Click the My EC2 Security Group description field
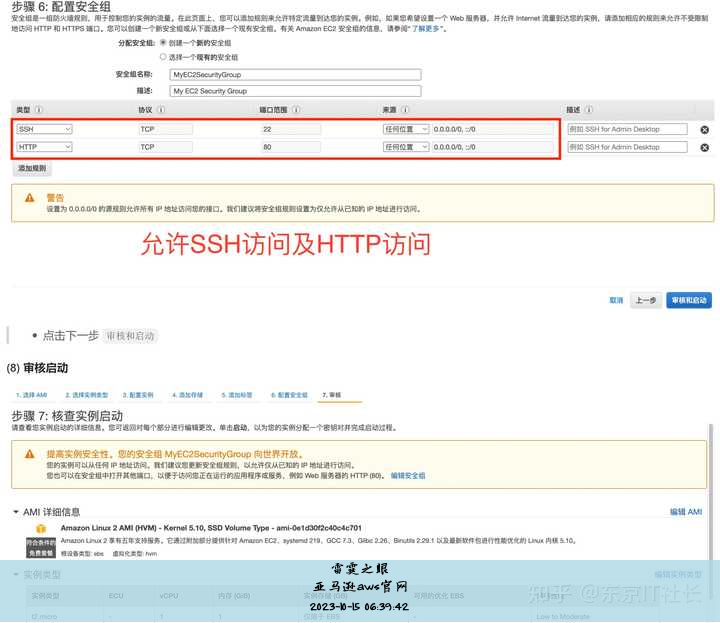Screen dimensions: 720x623 pos(295,91)
